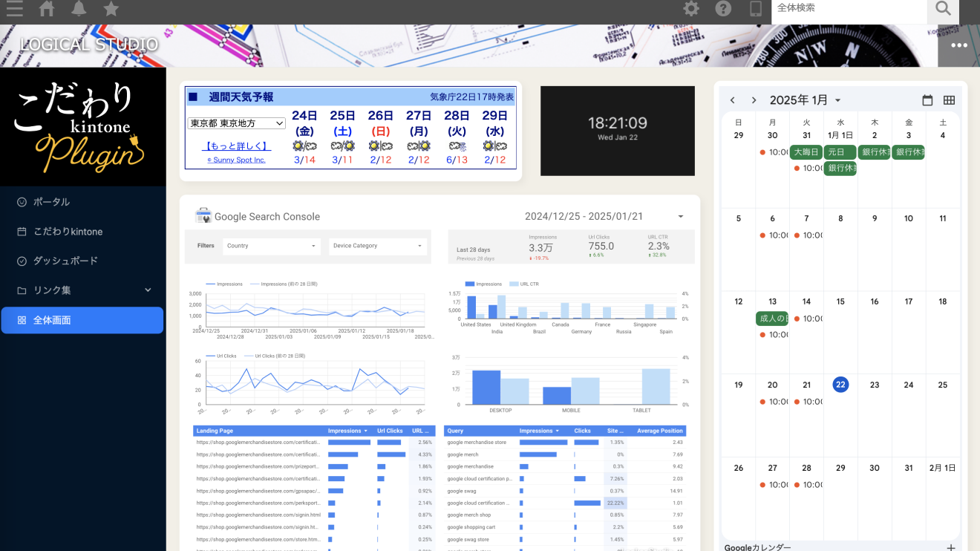
Task: Focus the 全体検索 search field
Action: click(x=849, y=9)
